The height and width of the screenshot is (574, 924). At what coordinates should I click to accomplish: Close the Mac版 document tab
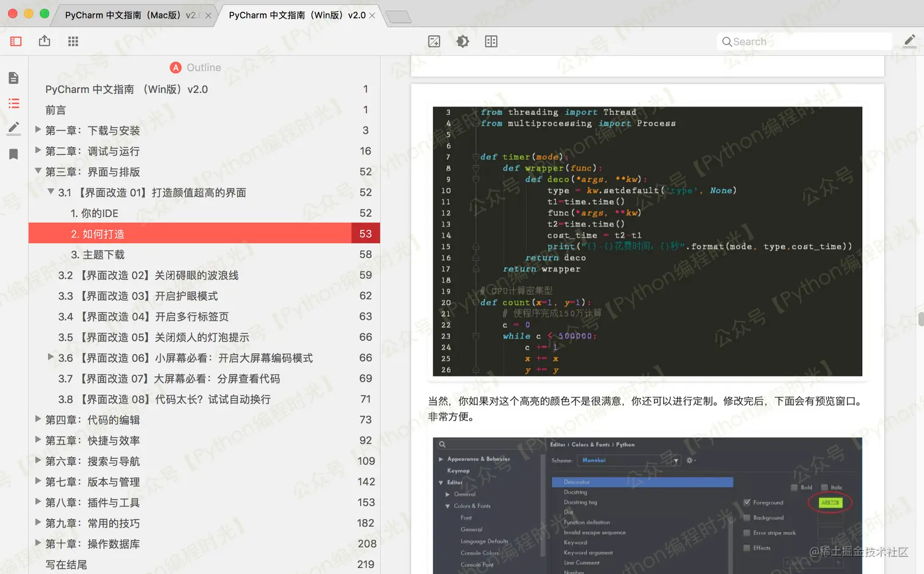208,16
